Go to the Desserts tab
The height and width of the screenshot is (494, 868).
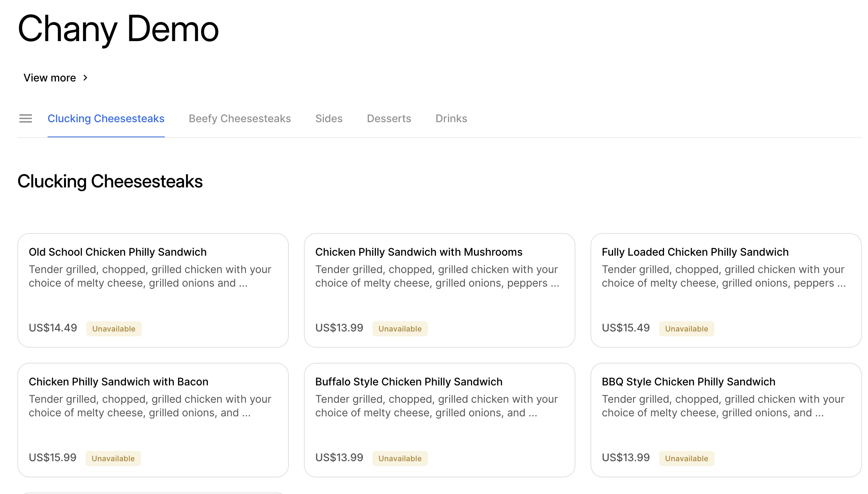(389, 118)
